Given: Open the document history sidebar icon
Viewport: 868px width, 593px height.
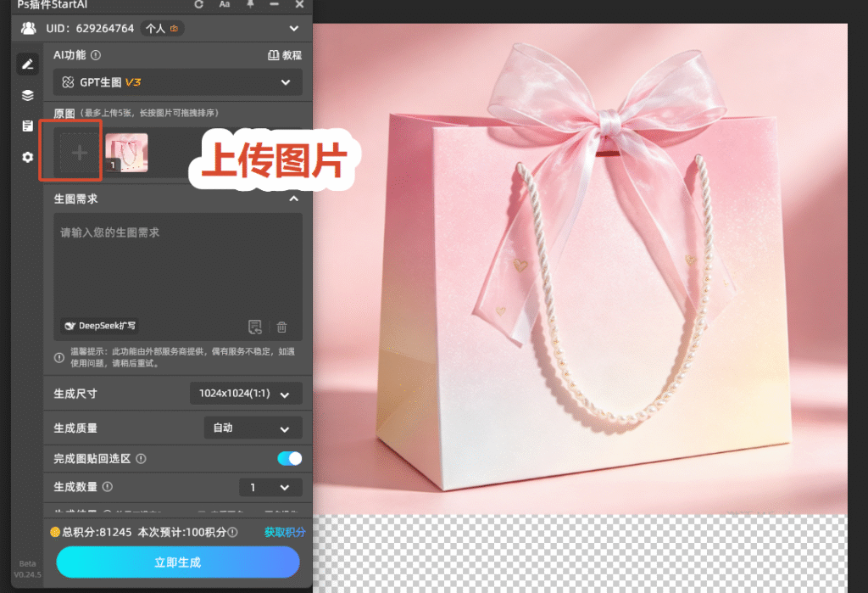Looking at the screenshot, I should coord(27,126).
